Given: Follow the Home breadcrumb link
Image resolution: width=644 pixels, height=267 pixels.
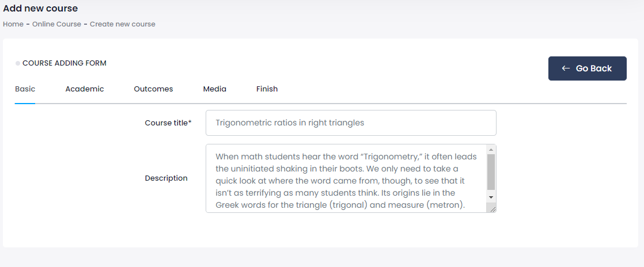Looking at the screenshot, I should coord(13,24).
